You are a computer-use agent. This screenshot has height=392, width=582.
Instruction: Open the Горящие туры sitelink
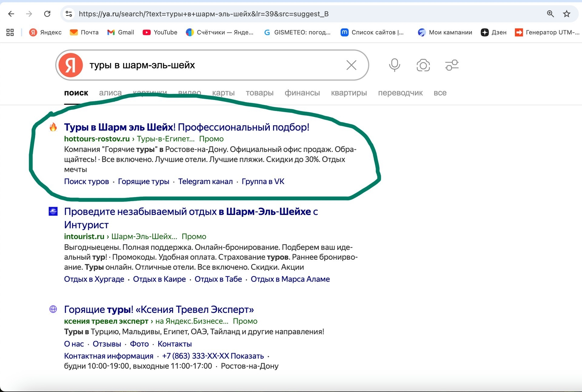[x=143, y=182]
